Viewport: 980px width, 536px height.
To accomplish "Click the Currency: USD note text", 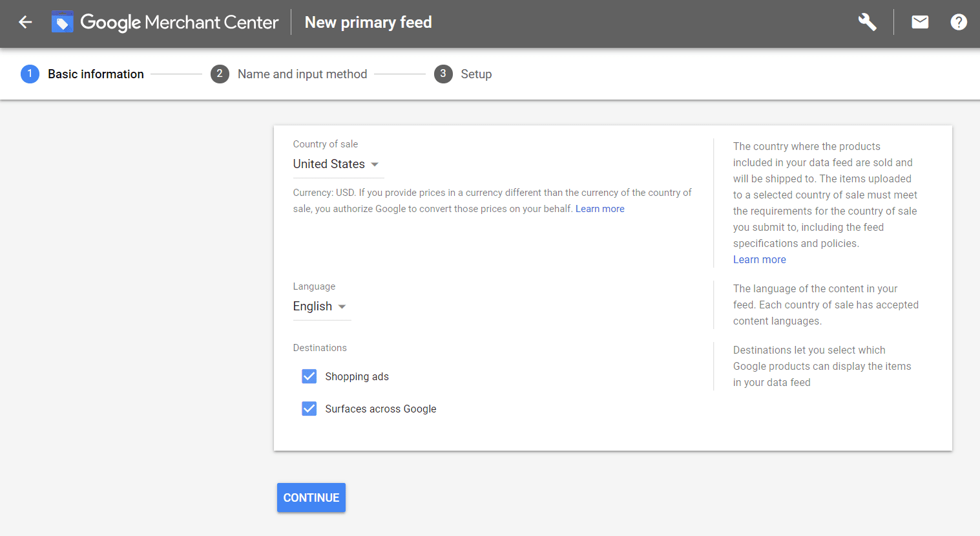I will (x=492, y=200).
